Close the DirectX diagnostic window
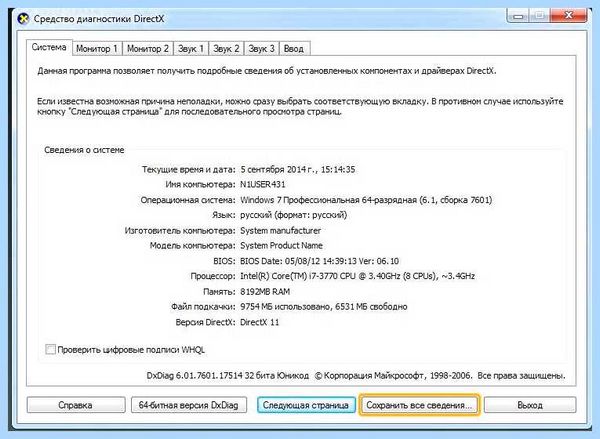The height and width of the screenshot is (439, 600). tap(569, 16)
